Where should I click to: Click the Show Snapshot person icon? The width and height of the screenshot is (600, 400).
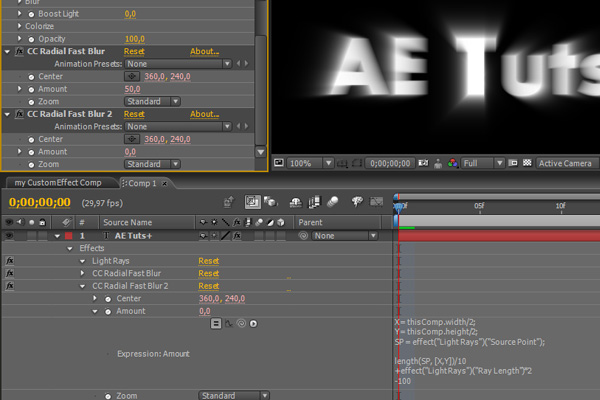pyautogui.click(x=438, y=163)
